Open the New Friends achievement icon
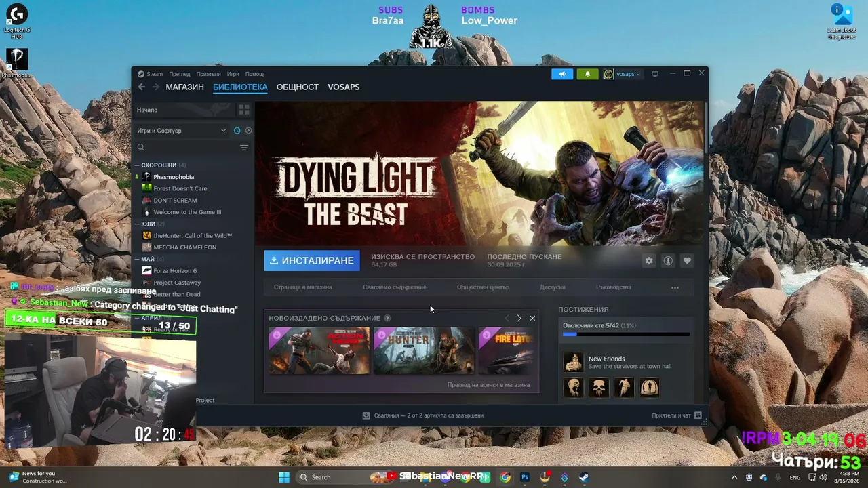 574,362
